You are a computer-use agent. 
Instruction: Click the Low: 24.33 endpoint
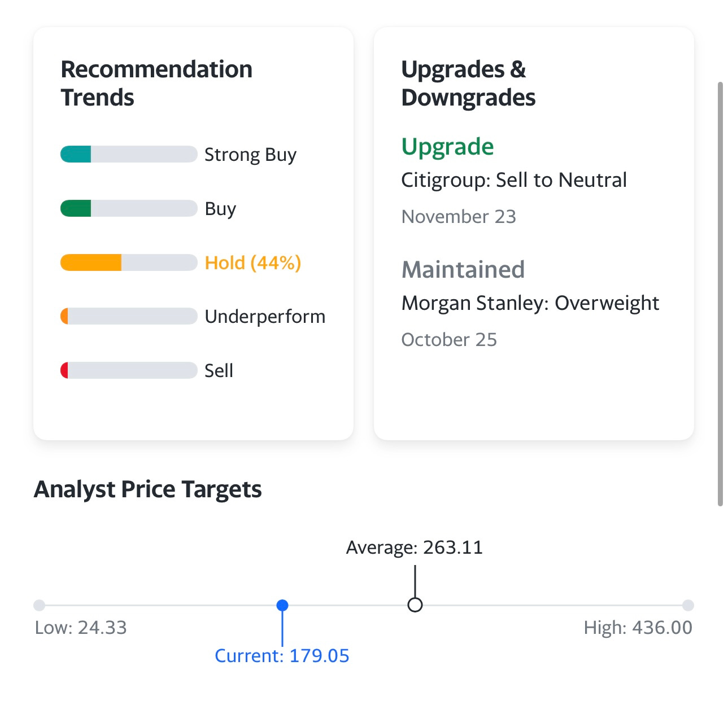tap(38, 605)
